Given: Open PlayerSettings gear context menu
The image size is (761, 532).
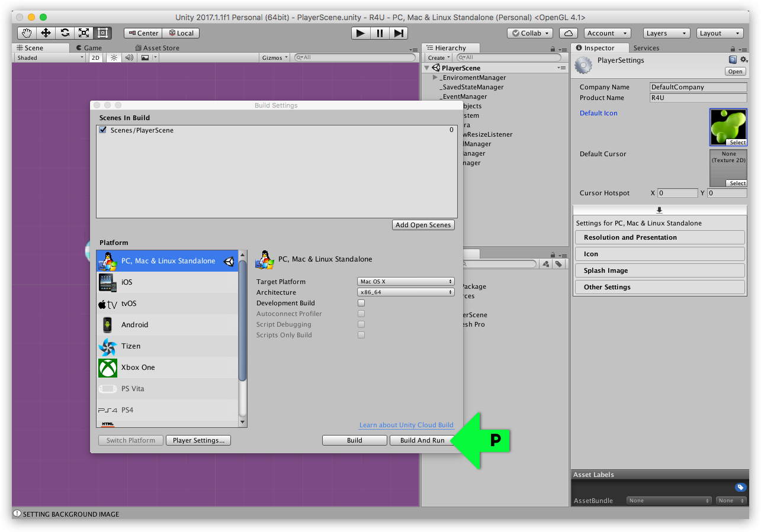Looking at the screenshot, I should 744,60.
